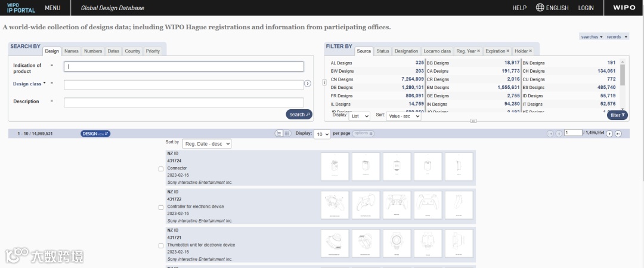Open third thumbnail of Thumbstick unit 431721

(397, 244)
